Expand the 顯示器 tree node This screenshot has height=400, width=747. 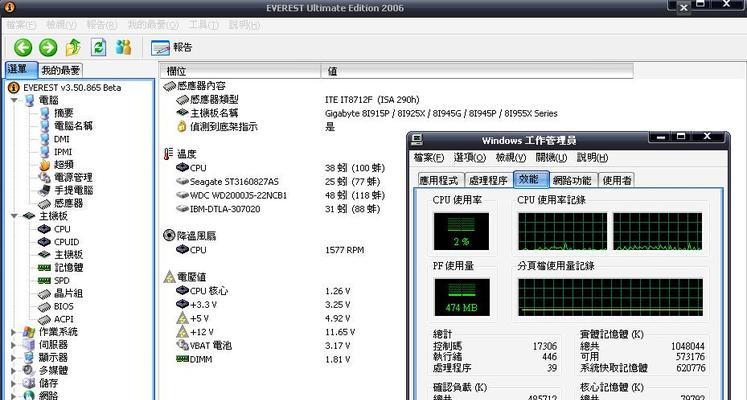coord(13,358)
